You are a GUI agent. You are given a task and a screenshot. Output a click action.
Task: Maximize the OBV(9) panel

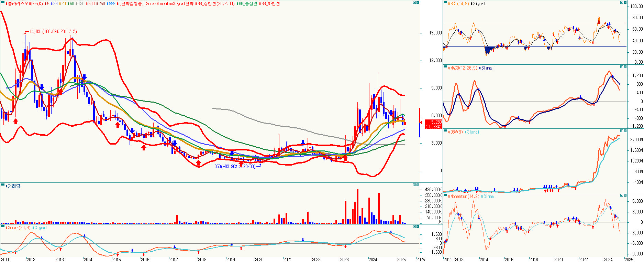click(x=622, y=131)
